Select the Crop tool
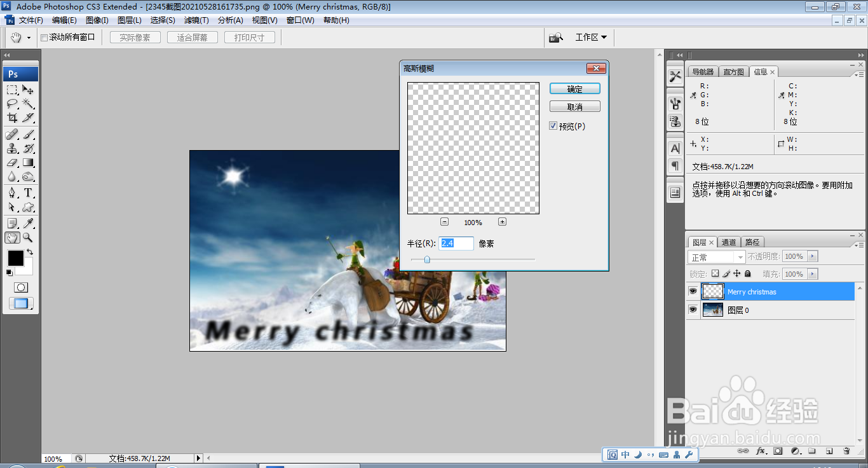The image size is (868, 468). click(12, 118)
